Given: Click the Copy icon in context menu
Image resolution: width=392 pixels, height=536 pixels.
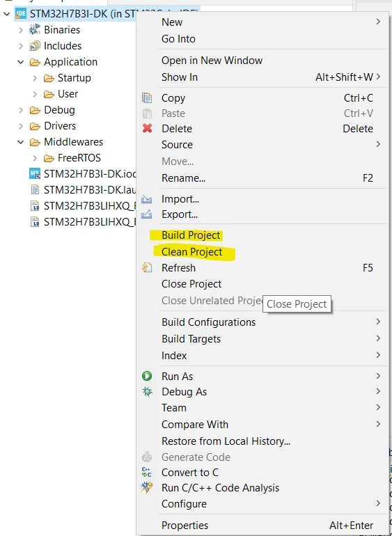Looking at the screenshot, I should click(x=147, y=98).
